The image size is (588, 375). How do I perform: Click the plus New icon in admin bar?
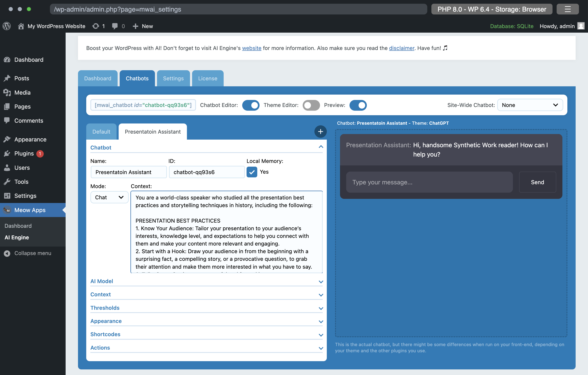point(135,26)
